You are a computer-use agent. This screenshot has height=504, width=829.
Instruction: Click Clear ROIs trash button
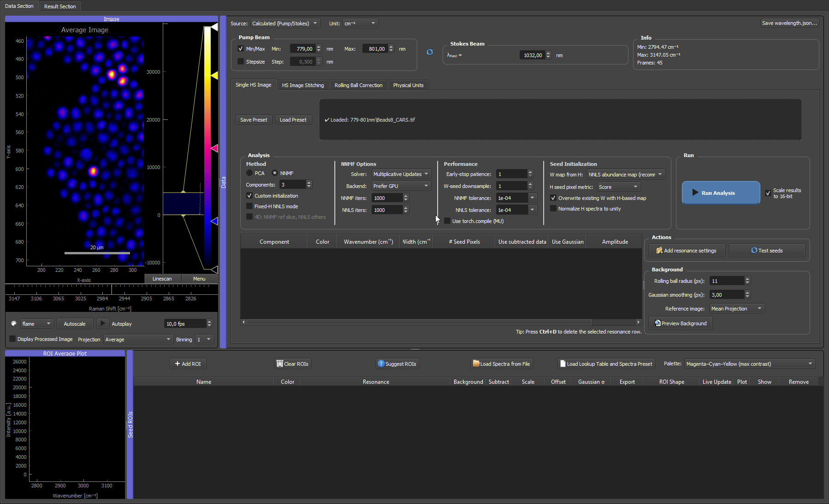point(292,364)
